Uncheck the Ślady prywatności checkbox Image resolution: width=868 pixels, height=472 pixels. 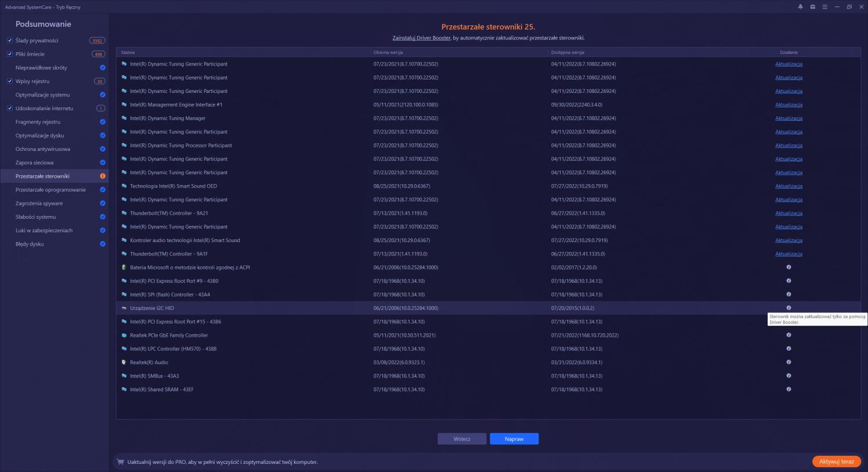(9, 40)
